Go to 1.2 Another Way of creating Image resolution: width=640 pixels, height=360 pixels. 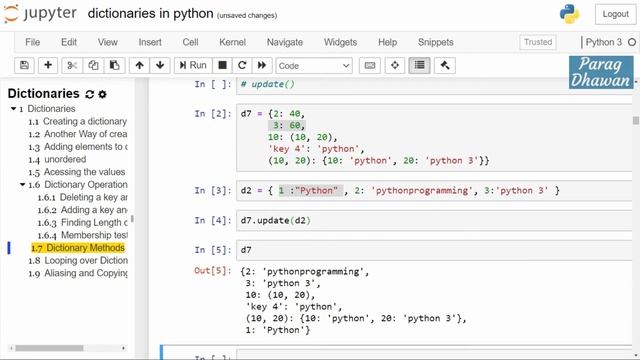coord(78,134)
